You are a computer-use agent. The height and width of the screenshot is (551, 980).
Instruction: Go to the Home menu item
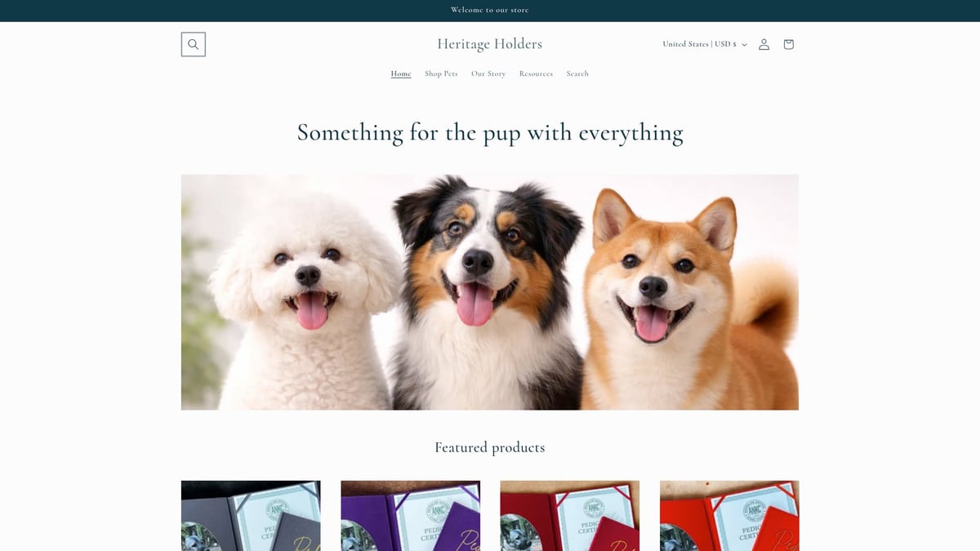click(x=401, y=73)
